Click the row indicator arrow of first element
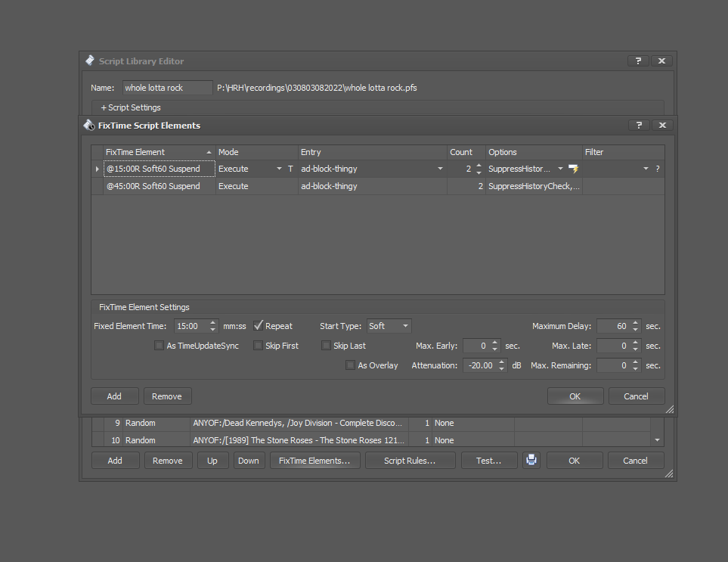This screenshot has width=728, height=562. [x=97, y=169]
